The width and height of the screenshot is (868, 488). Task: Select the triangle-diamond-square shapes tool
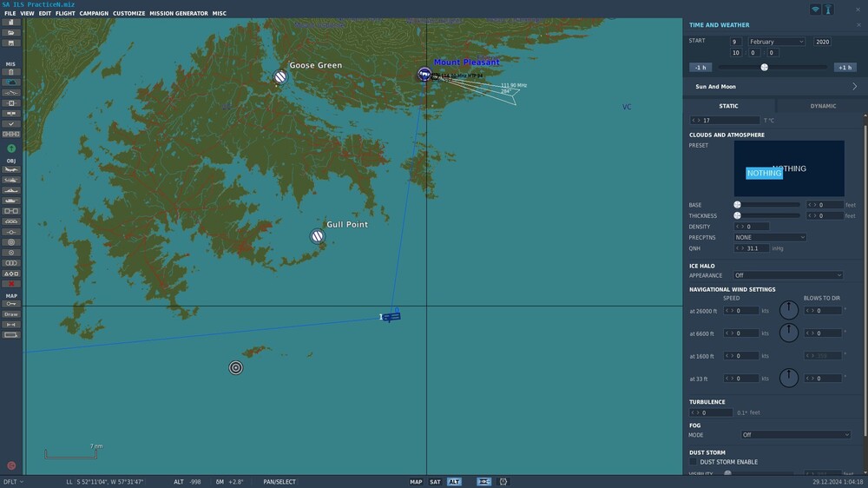pyautogui.click(x=11, y=274)
